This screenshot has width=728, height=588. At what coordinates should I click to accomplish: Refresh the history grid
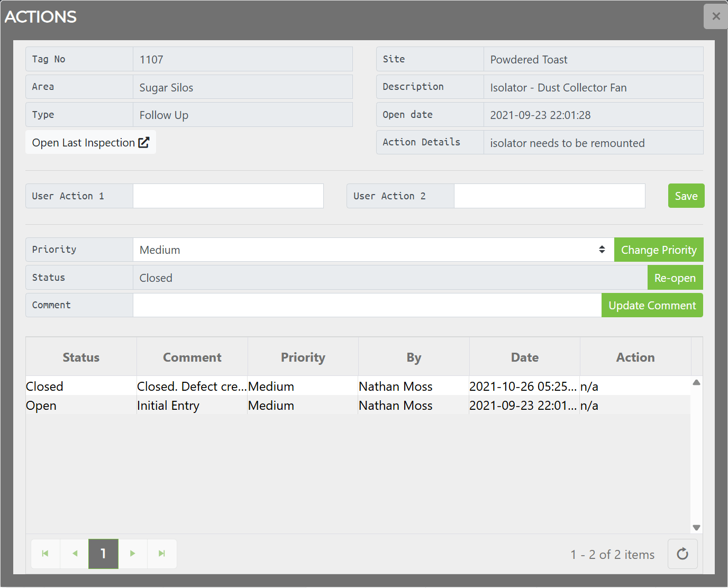tap(683, 554)
